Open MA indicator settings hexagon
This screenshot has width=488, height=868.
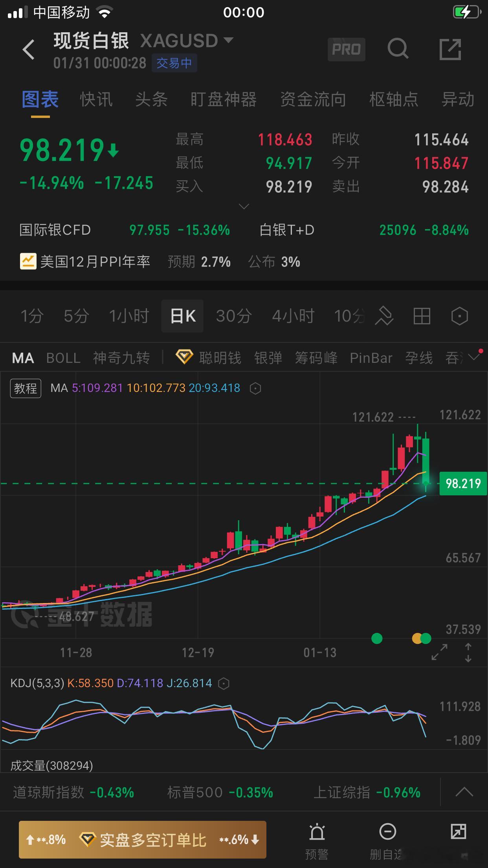click(255, 388)
